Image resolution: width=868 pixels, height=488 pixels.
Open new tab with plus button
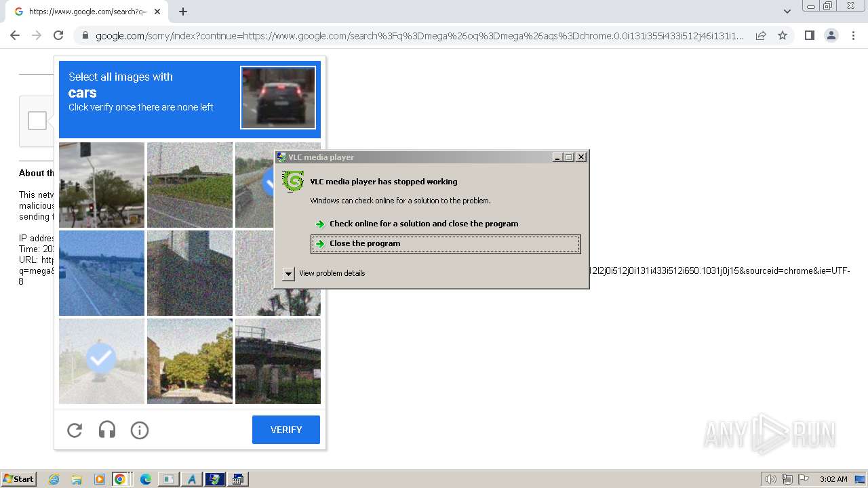(183, 12)
